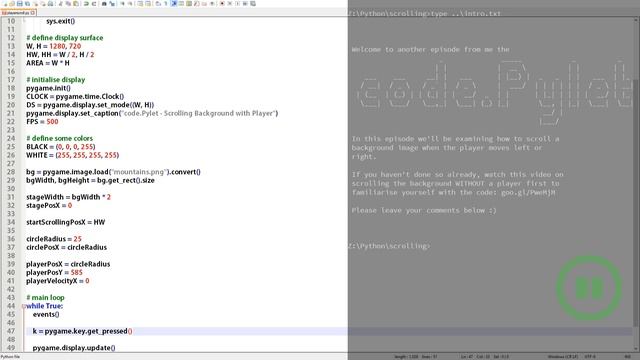Start macro recording with the red record icon
640x360 pixels.
pos(222,4)
